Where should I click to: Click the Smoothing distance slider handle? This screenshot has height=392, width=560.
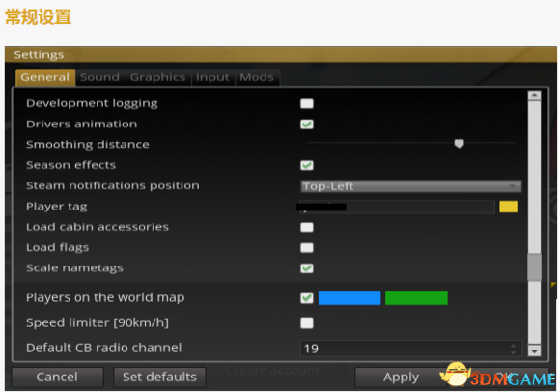pos(459,144)
